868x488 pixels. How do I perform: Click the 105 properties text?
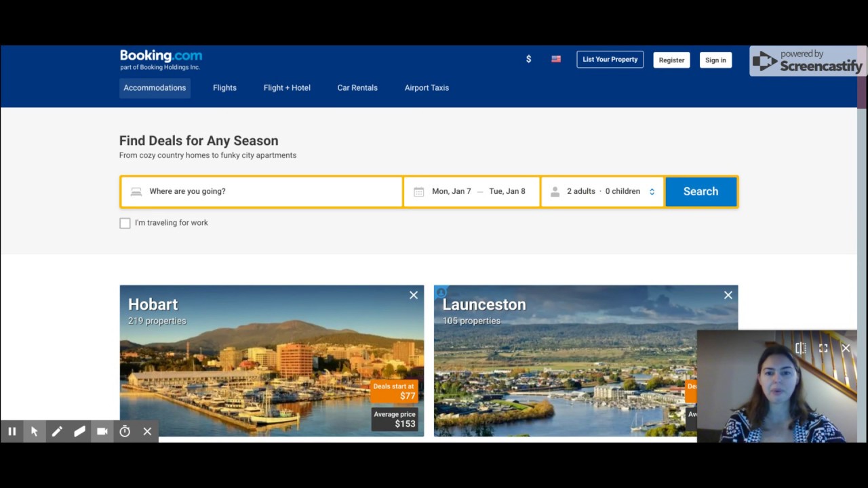point(471,321)
